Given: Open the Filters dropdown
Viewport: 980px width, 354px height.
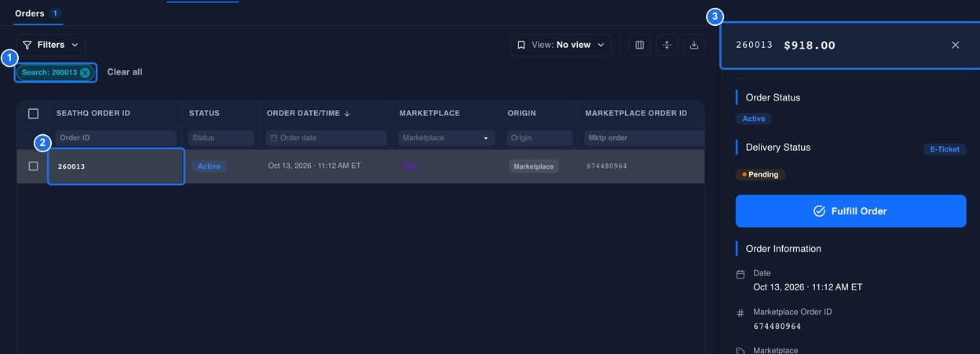Looking at the screenshot, I should pyautogui.click(x=51, y=45).
